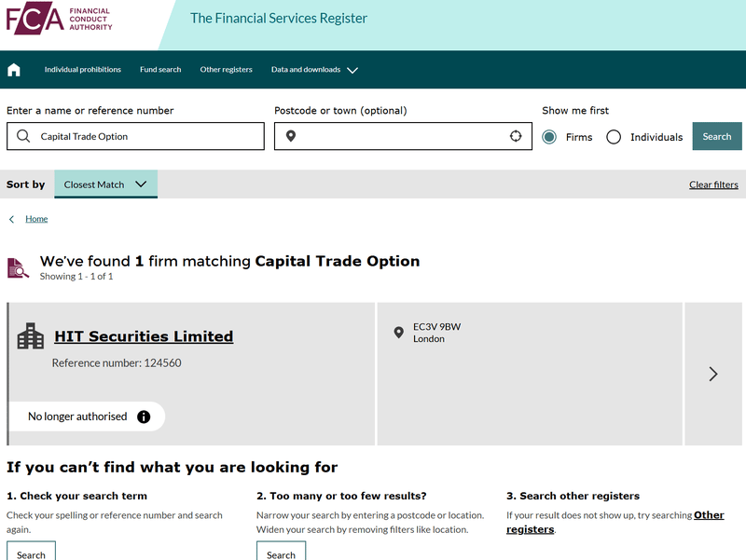Image resolution: width=746 pixels, height=560 pixels.
Task: Open HIT Securities Limited firm link
Action: tap(144, 336)
